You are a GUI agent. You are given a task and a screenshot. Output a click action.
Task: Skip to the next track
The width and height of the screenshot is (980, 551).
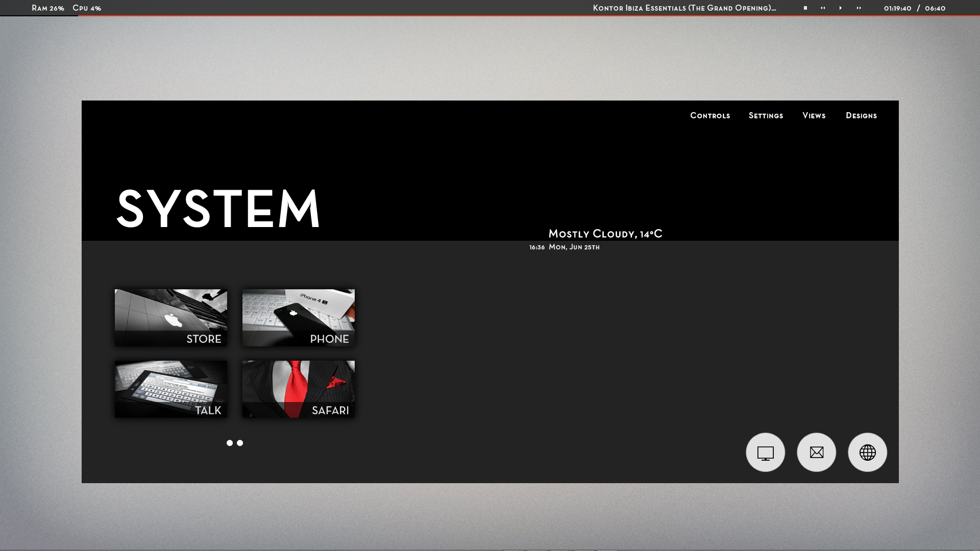(x=859, y=8)
